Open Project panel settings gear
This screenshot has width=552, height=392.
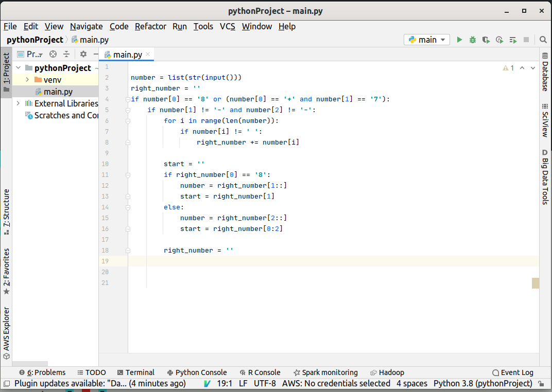tap(83, 54)
